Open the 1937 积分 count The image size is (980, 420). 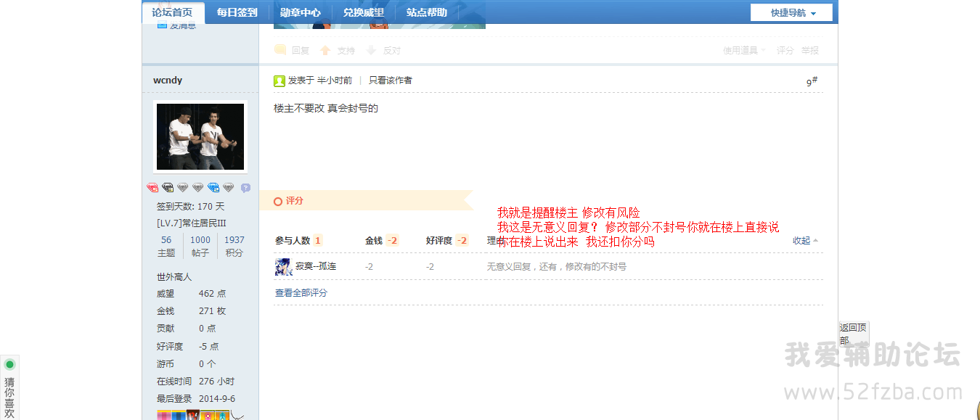234,246
